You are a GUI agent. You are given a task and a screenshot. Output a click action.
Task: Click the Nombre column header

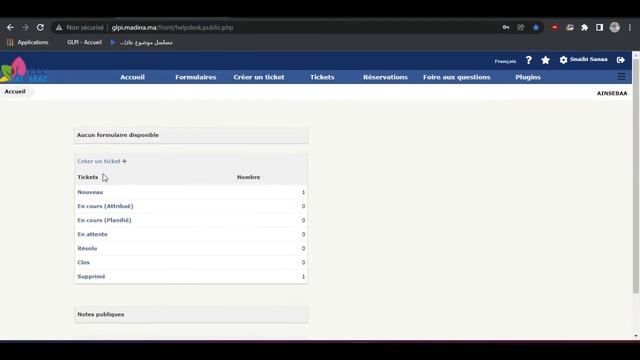point(249,177)
